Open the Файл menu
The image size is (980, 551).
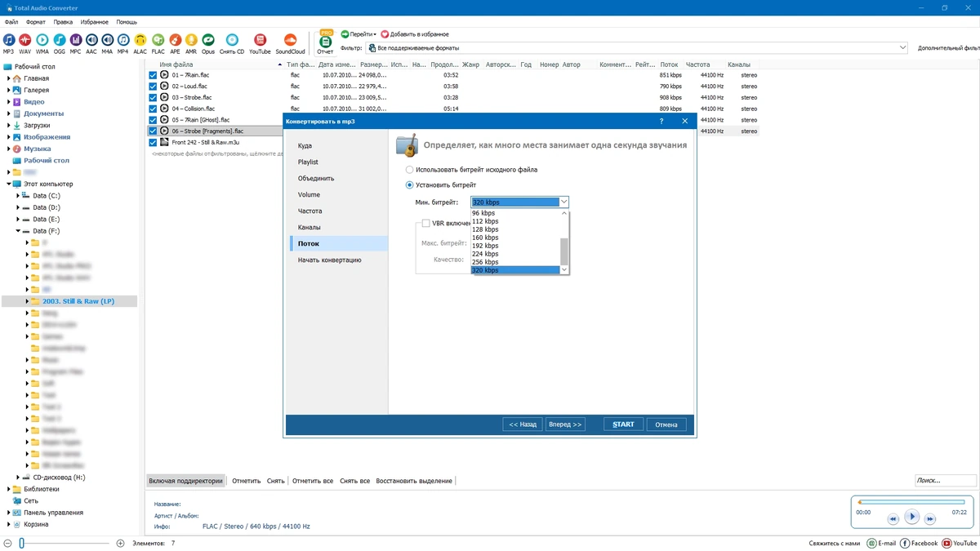click(x=11, y=22)
